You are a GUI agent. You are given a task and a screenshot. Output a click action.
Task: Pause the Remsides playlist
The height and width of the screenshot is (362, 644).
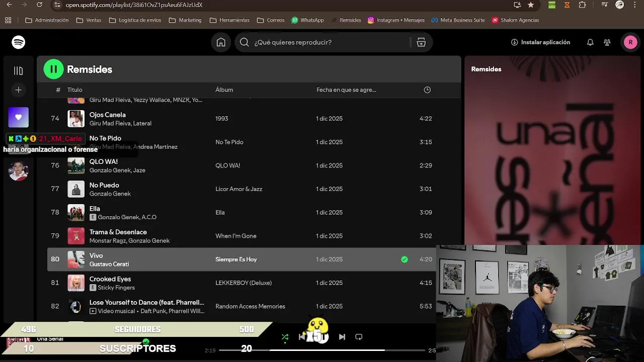coord(53,69)
